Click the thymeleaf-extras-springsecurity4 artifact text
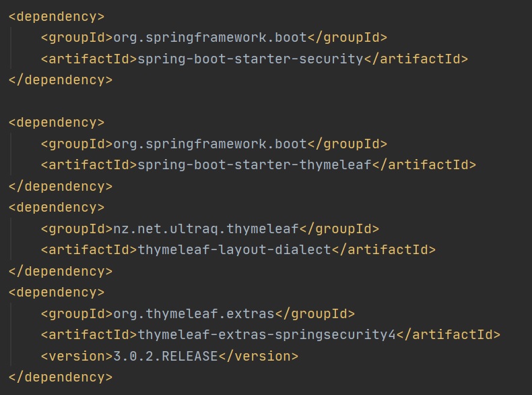 coord(267,335)
